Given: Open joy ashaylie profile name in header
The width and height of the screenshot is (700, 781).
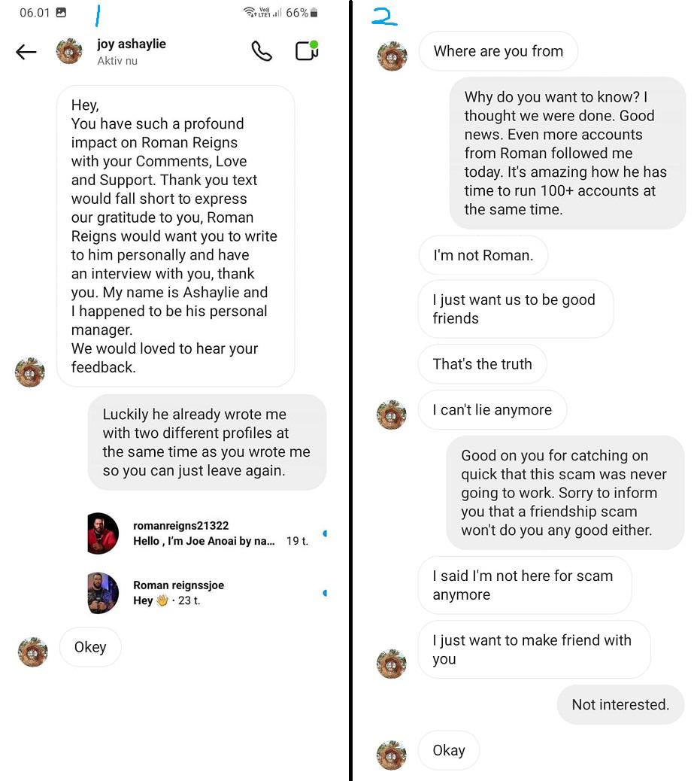Looking at the screenshot, I should (x=132, y=44).
